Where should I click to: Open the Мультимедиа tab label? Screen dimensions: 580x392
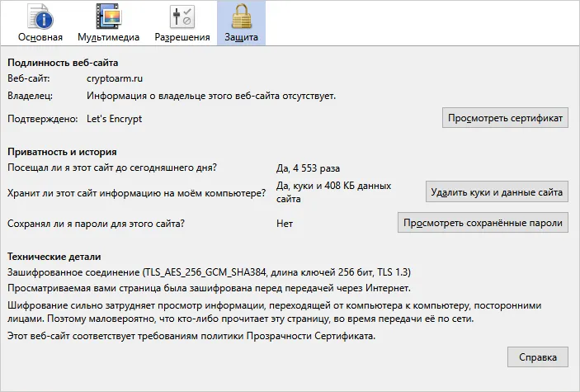pyautogui.click(x=108, y=37)
